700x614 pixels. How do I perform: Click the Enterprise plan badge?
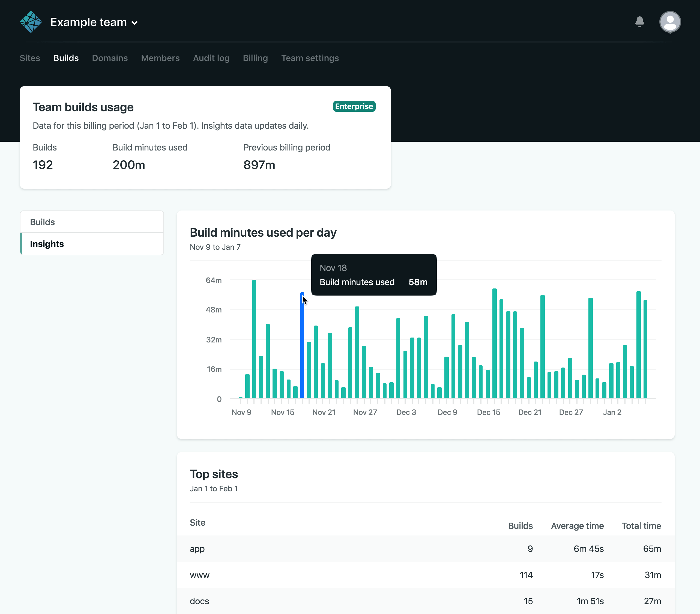354,106
